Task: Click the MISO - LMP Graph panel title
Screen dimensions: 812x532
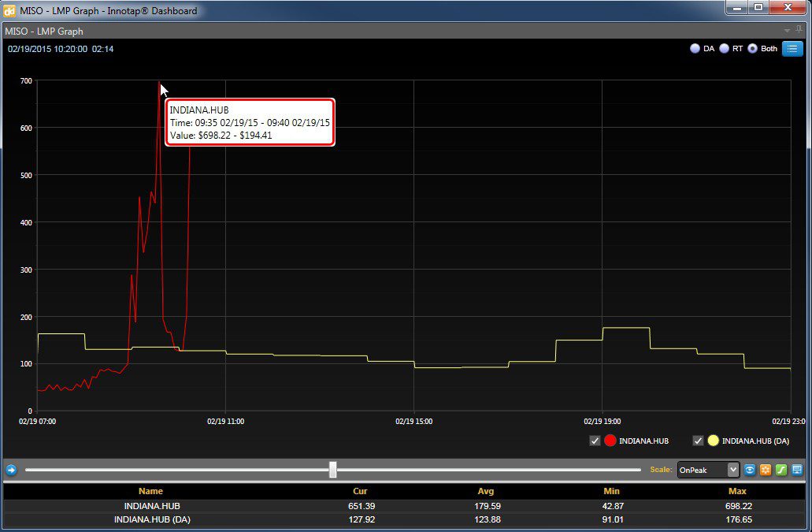Action: point(44,31)
